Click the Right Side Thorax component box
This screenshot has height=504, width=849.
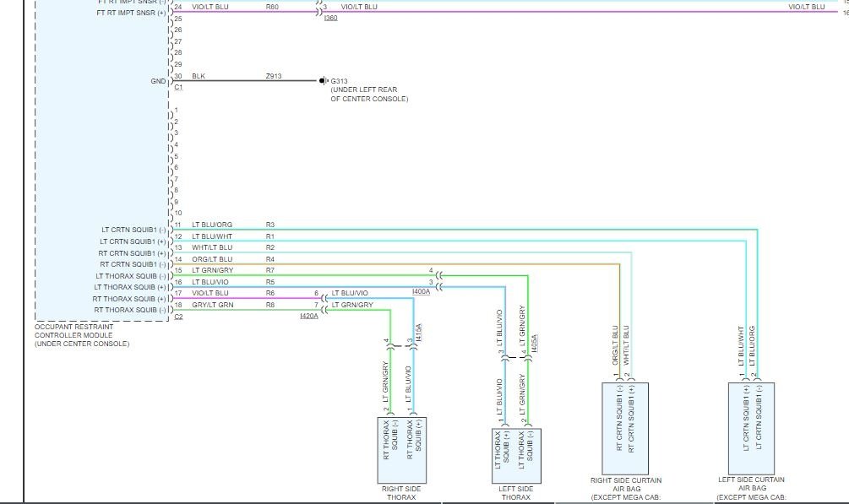coord(402,450)
